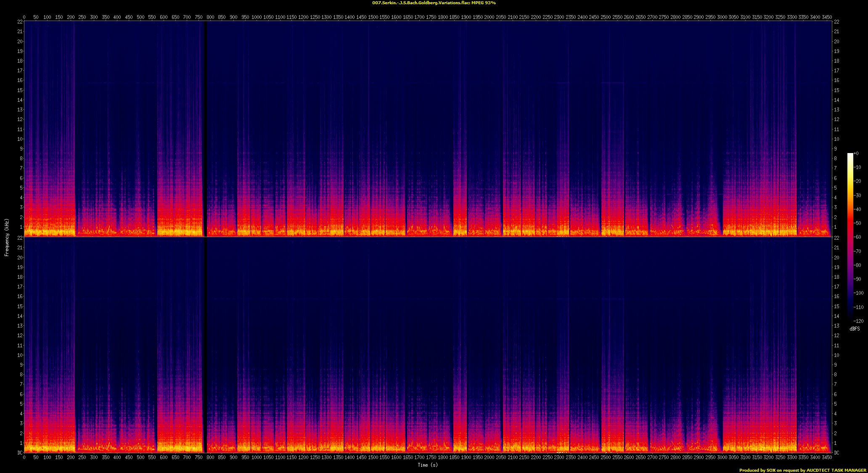Screen dimensions: 868x473
Task: Click the 500 s tick on bottom time axis
Action: [x=140, y=457]
